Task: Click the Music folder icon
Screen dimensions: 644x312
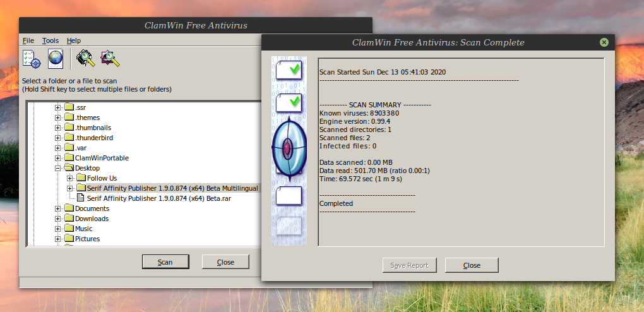Action: click(x=69, y=229)
